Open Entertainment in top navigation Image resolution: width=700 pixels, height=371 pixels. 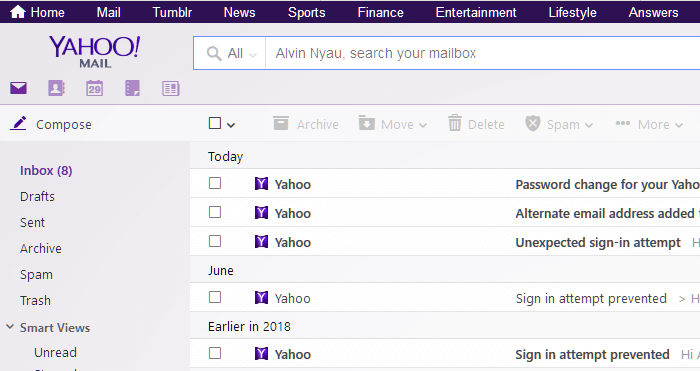pyautogui.click(x=476, y=13)
